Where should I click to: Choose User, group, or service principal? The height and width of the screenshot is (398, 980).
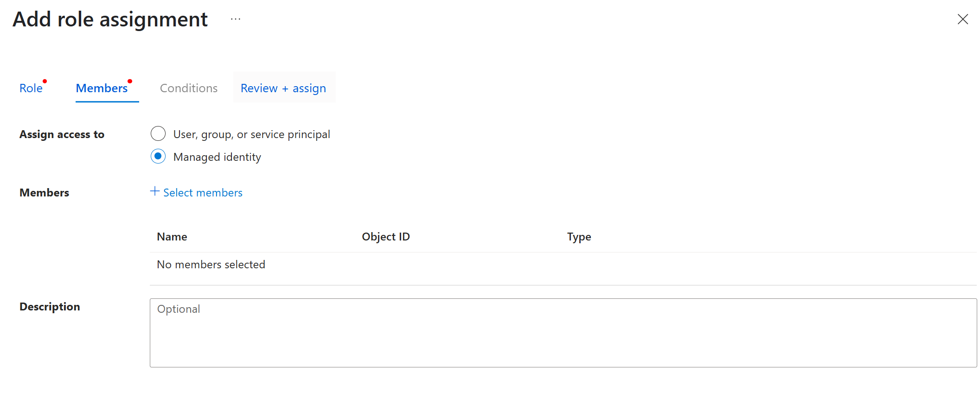(158, 133)
